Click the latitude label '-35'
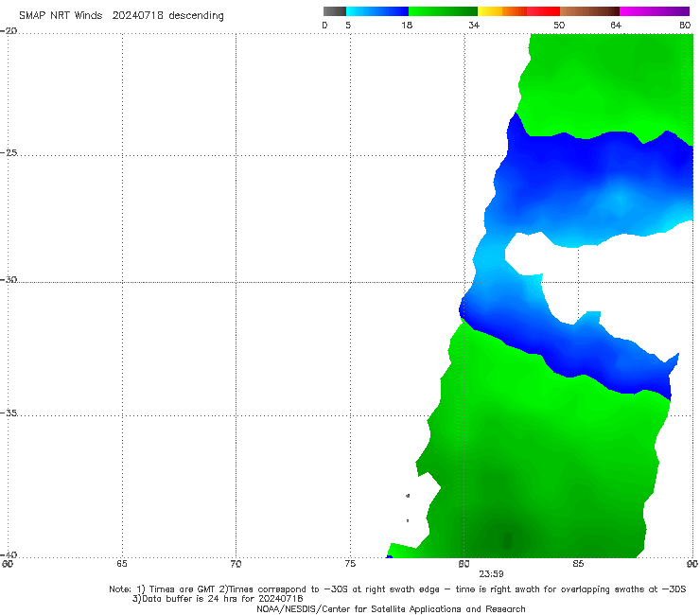The image size is (700, 615). (9, 413)
